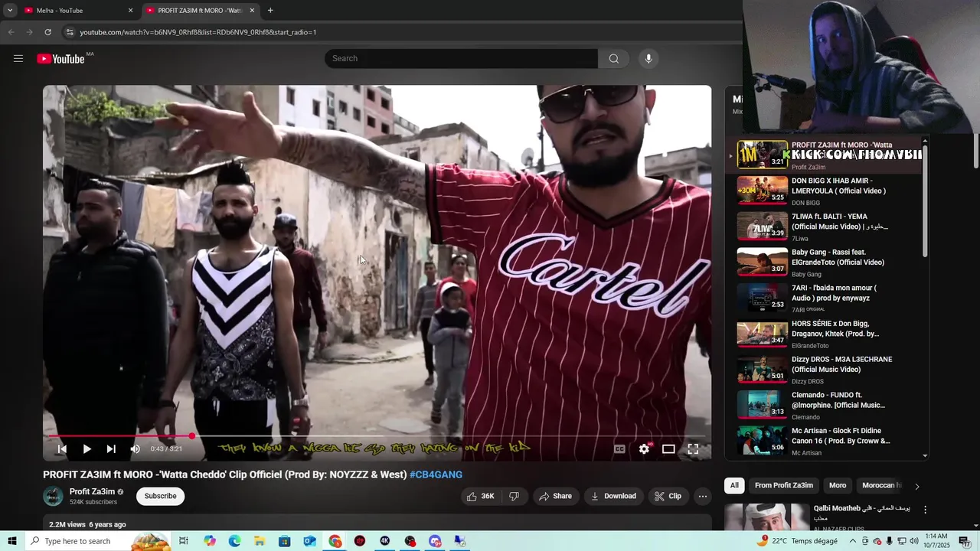Go back in browser history
The height and width of the screenshot is (551, 980).
tap(11, 32)
